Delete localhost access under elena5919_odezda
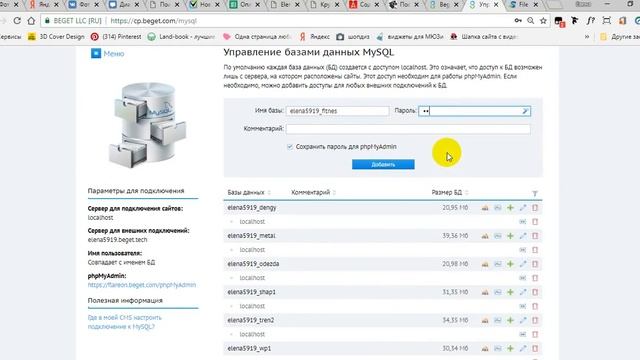Viewport: 640px width, 360px height. click(x=535, y=278)
